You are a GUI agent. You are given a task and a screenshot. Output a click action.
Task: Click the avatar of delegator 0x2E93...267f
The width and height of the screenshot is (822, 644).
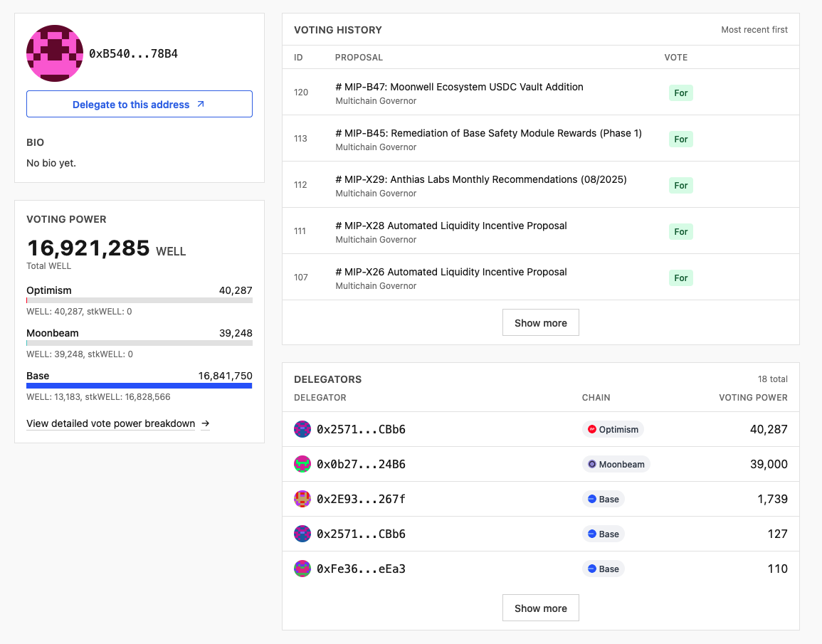pos(302,499)
